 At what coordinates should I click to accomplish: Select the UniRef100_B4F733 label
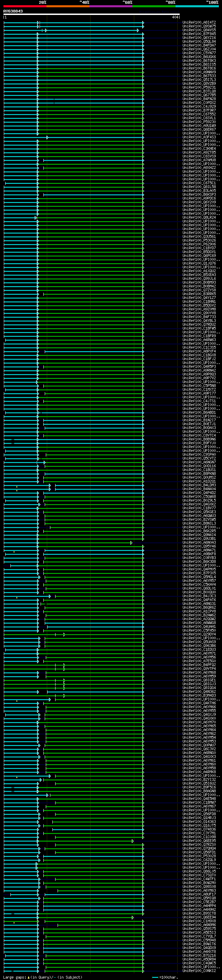click(x=199, y=317)
